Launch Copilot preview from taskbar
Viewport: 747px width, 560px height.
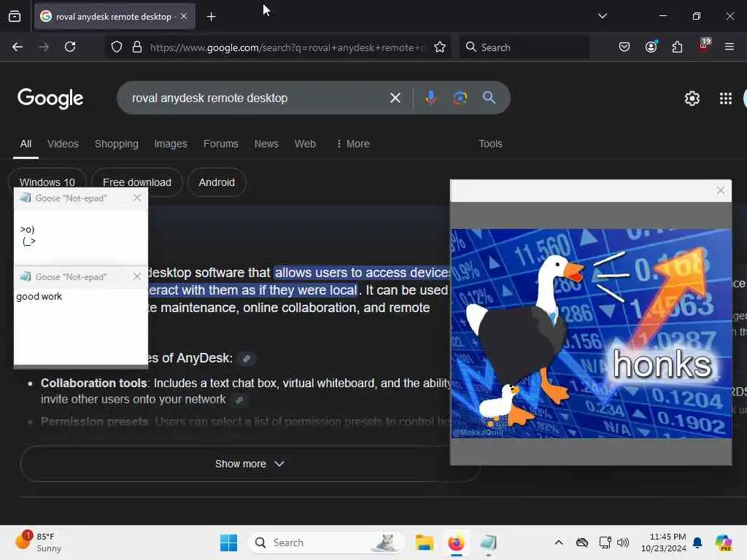pos(724,542)
